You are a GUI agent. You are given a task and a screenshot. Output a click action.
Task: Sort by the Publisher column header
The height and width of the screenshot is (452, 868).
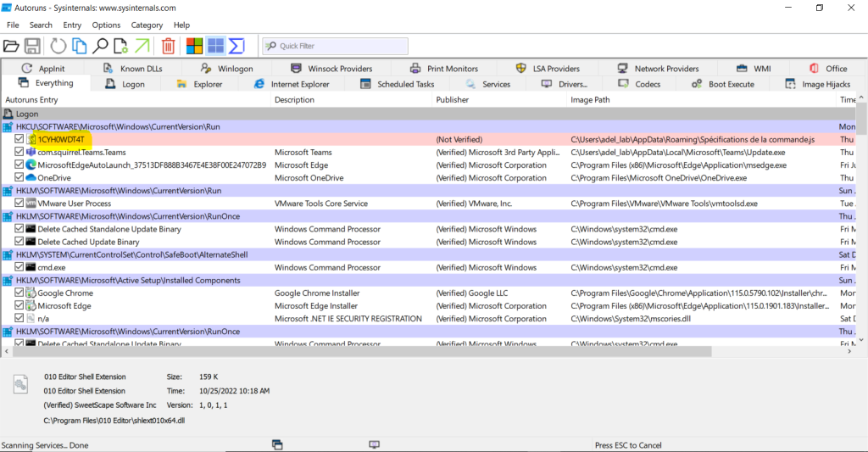[x=498, y=100]
